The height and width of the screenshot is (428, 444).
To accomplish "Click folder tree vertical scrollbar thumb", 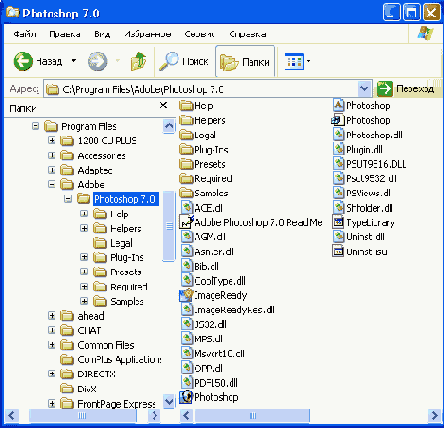I will [169, 226].
